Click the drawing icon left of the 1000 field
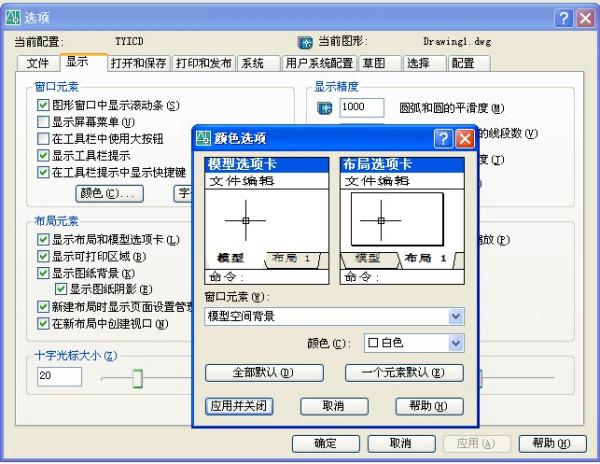 coord(324,108)
